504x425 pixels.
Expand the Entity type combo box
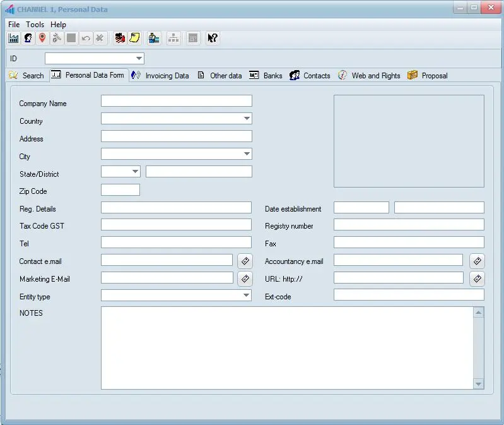tap(246, 295)
